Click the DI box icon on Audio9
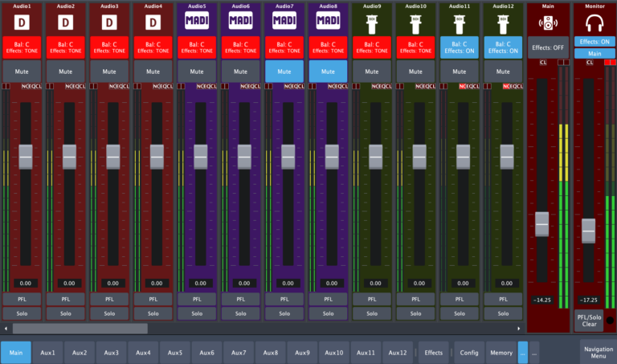The width and height of the screenshot is (617, 364). coord(372,24)
